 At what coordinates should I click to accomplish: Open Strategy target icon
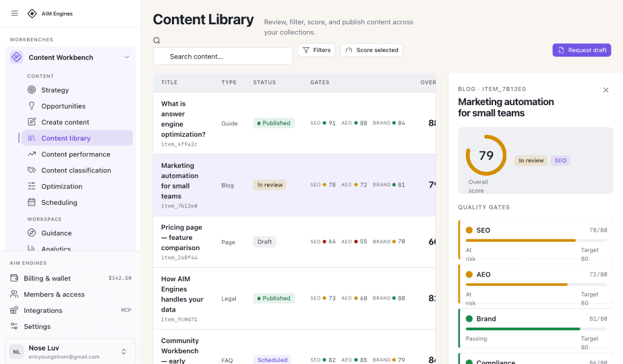[x=32, y=90]
